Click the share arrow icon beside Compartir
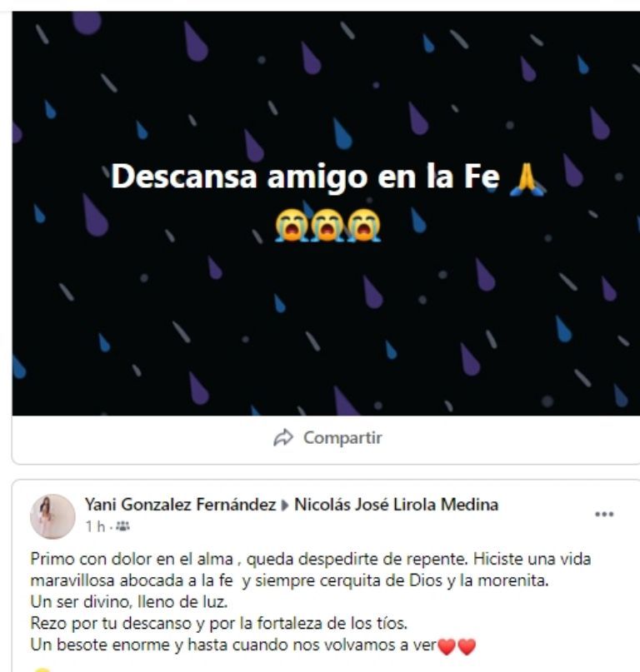 283,438
